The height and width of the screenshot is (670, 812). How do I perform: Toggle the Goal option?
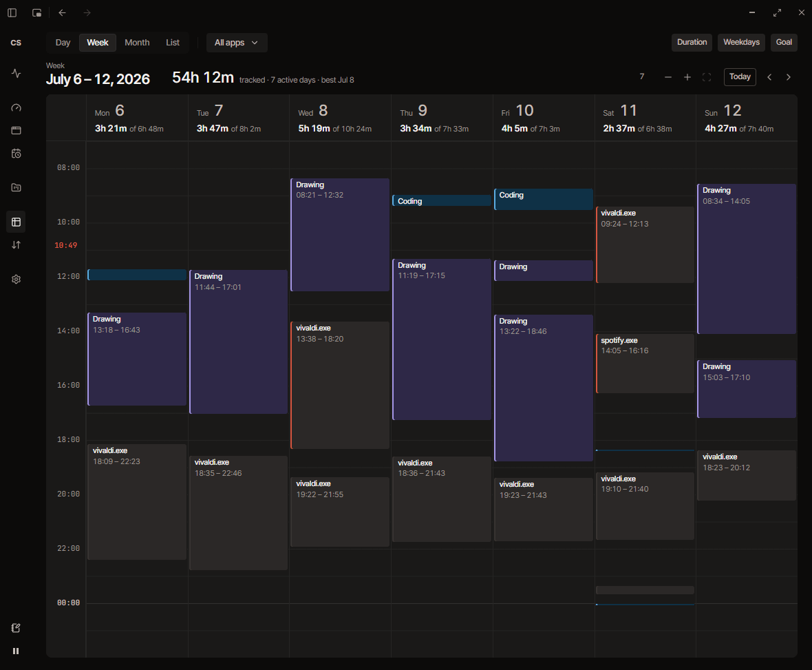tap(784, 43)
